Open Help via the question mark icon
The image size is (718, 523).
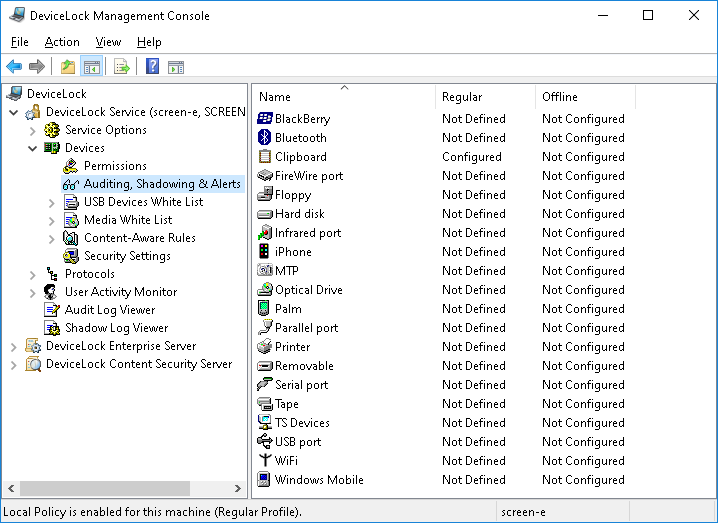[152, 67]
